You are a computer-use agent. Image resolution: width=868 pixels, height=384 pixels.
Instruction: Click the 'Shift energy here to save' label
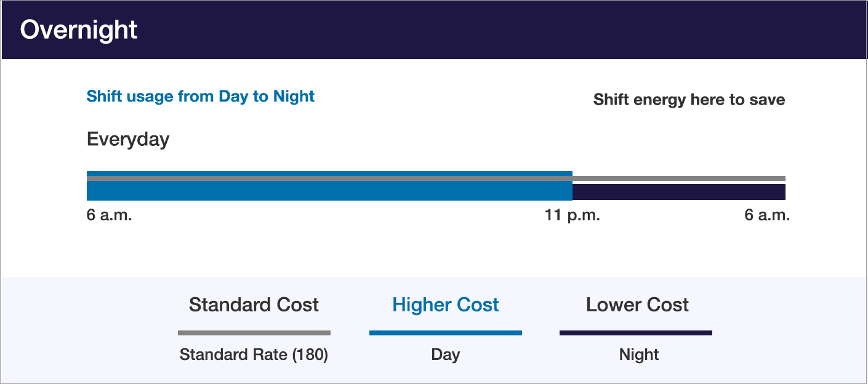coord(689,100)
